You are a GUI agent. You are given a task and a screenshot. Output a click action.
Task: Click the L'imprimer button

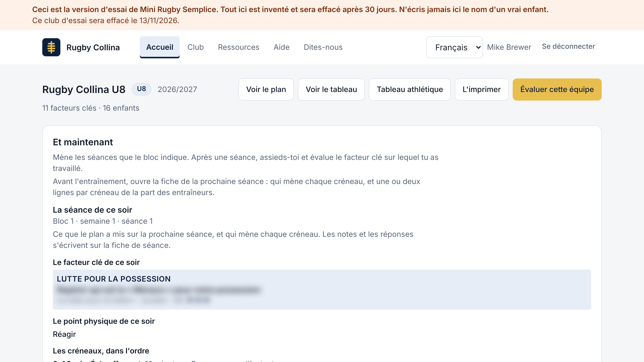[481, 89]
